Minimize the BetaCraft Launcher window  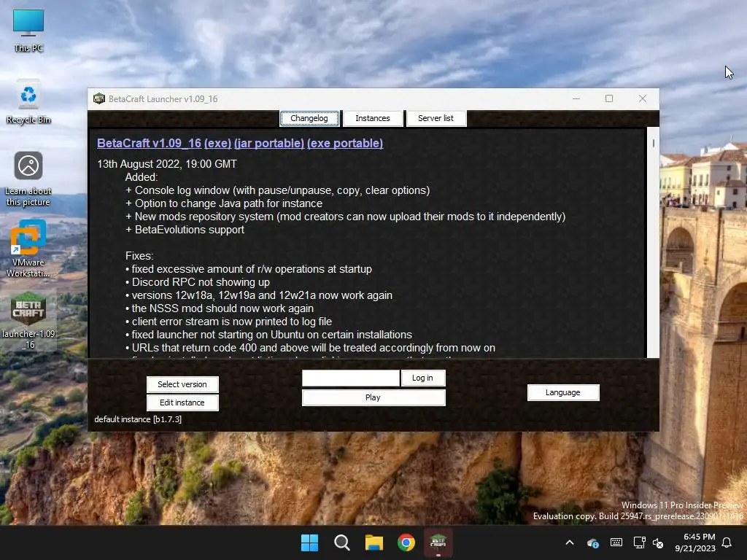[576, 98]
